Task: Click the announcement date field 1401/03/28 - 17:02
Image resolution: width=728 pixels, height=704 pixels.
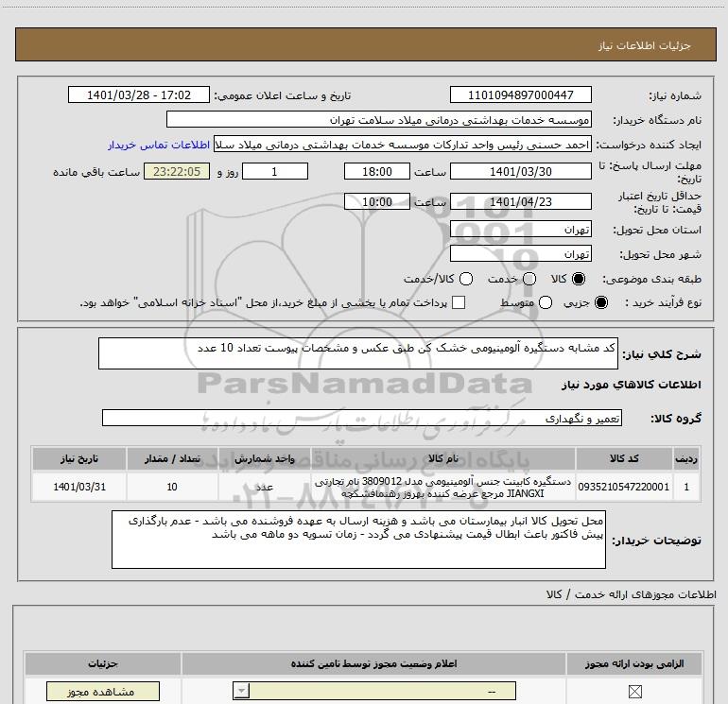Action: (x=139, y=94)
